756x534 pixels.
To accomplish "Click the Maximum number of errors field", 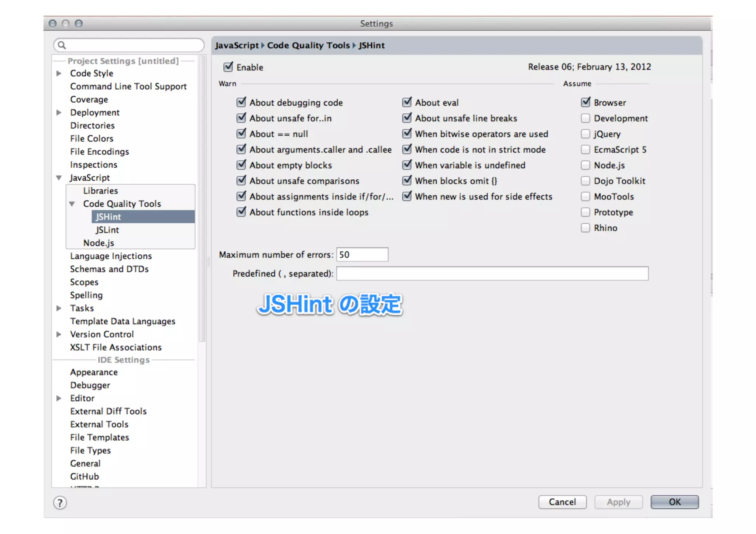I will tap(362, 255).
